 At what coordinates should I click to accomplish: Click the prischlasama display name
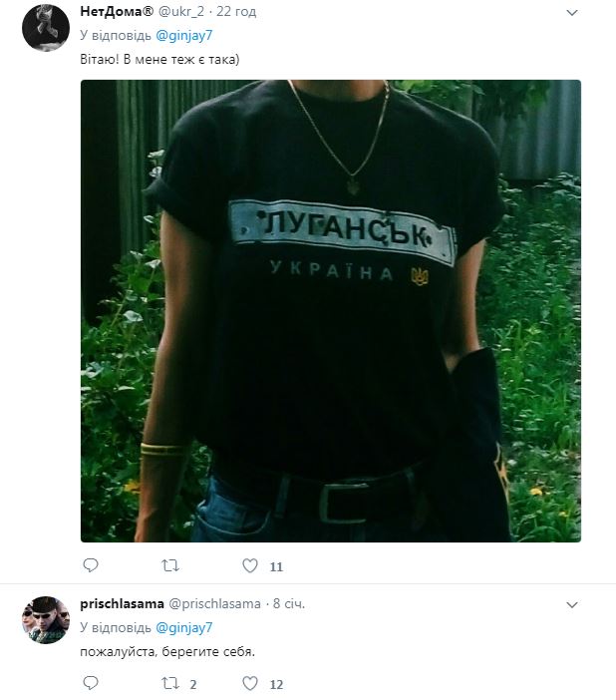pos(122,604)
